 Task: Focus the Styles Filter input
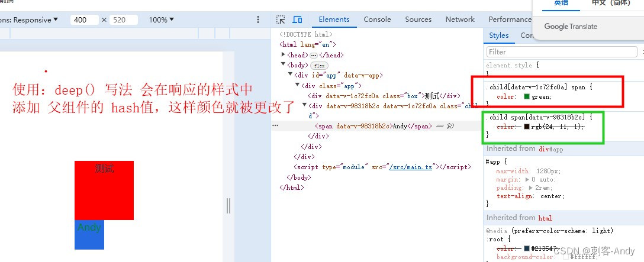click(562, 51)
